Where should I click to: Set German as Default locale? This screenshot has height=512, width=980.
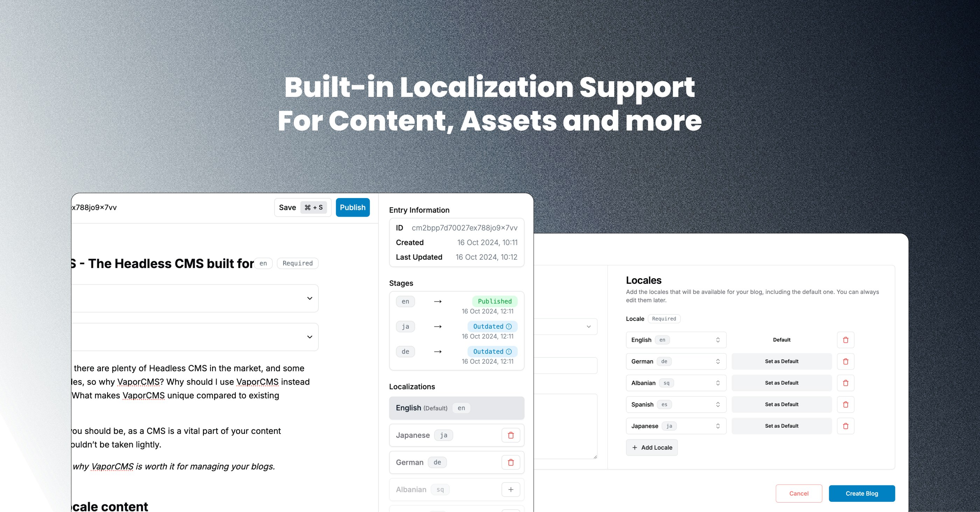[x=782, y=362]
